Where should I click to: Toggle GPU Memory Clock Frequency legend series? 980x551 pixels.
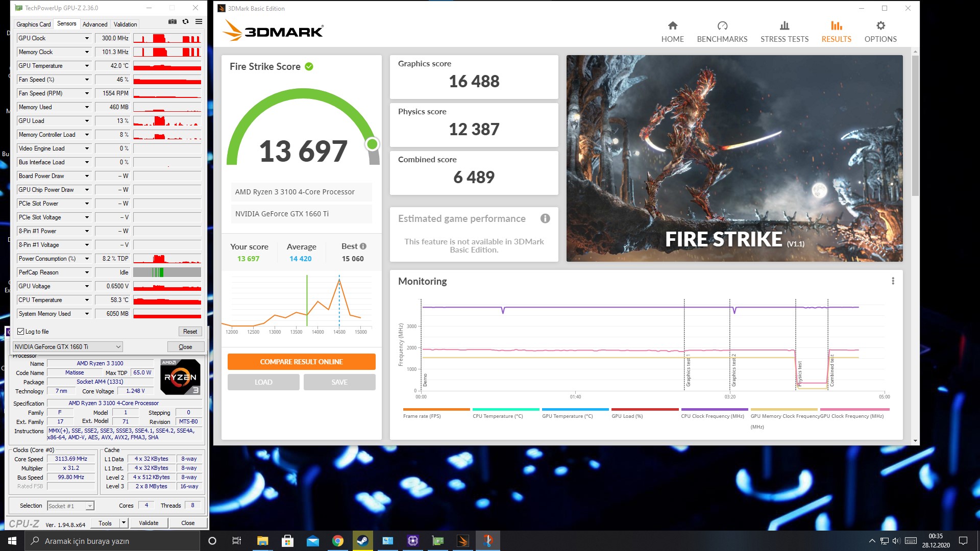(785, 417)
